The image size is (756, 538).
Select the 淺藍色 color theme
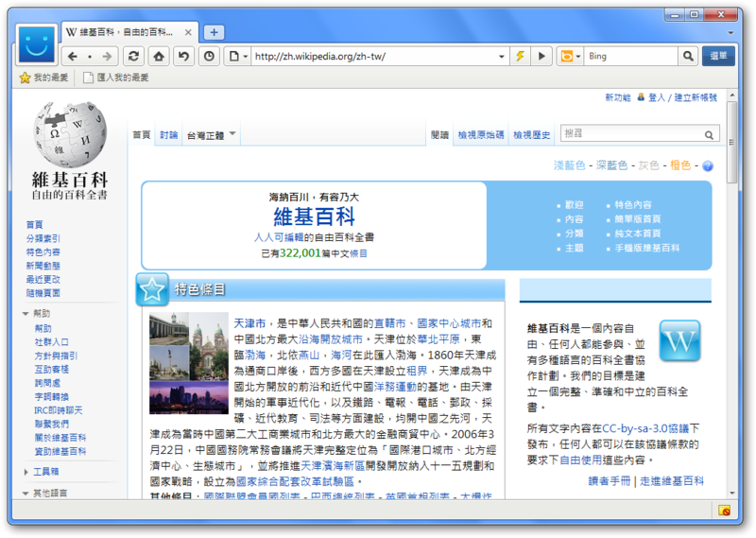coord(569,165)
